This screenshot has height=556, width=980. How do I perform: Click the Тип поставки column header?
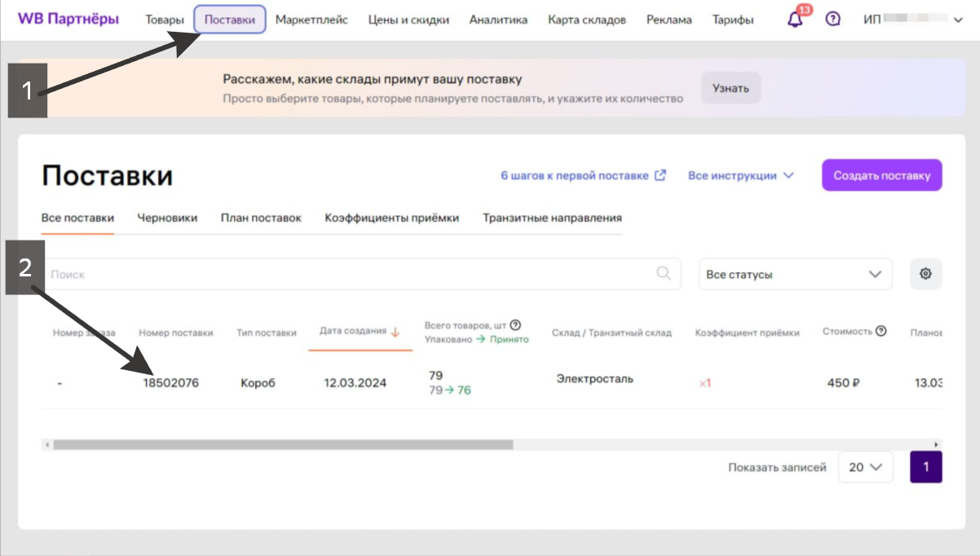click(x=267, y=333)
